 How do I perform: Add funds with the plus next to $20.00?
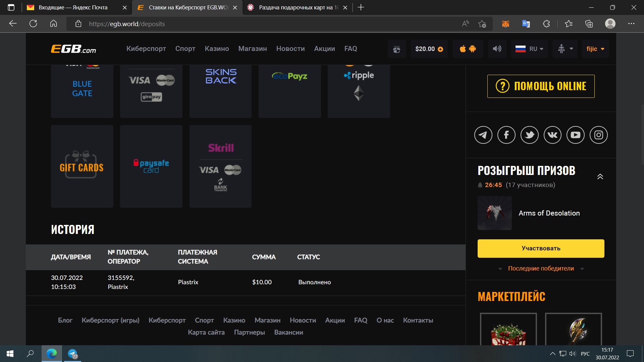click(x=440, y=49)
